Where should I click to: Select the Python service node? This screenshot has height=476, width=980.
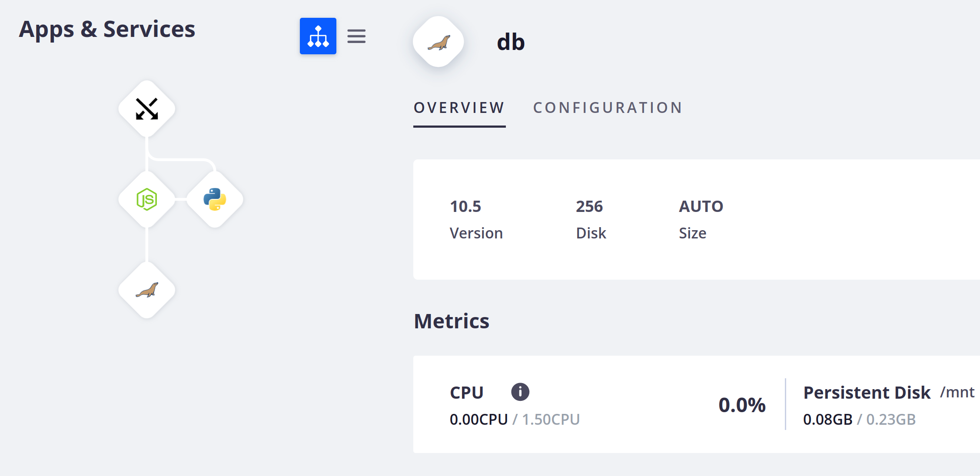click(215, 199)
